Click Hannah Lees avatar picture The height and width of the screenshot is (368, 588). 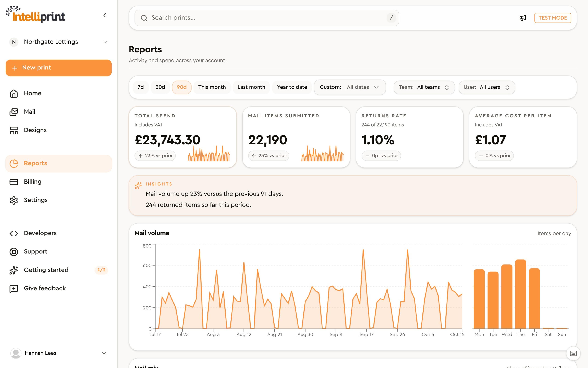click(16, 353)
